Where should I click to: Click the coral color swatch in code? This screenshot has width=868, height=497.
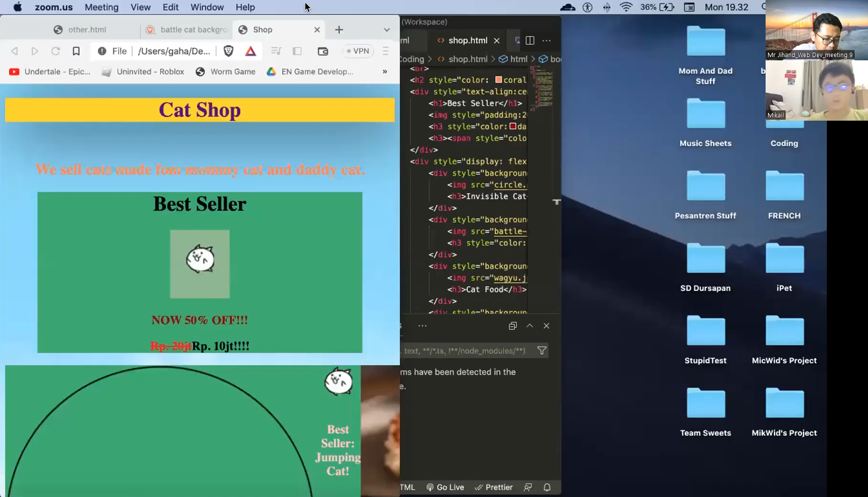pyautogui.click(x=499, y=79)
